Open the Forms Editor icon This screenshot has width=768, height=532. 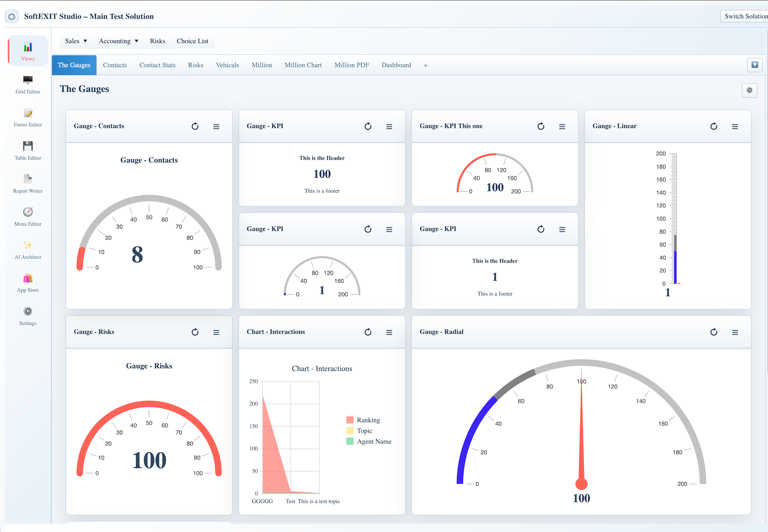(28, 113)
